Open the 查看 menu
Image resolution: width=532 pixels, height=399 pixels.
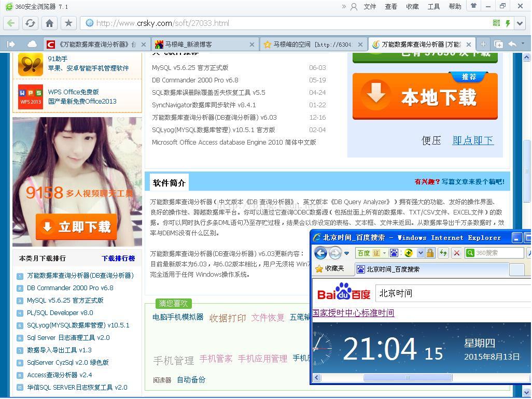click(391, 6)
